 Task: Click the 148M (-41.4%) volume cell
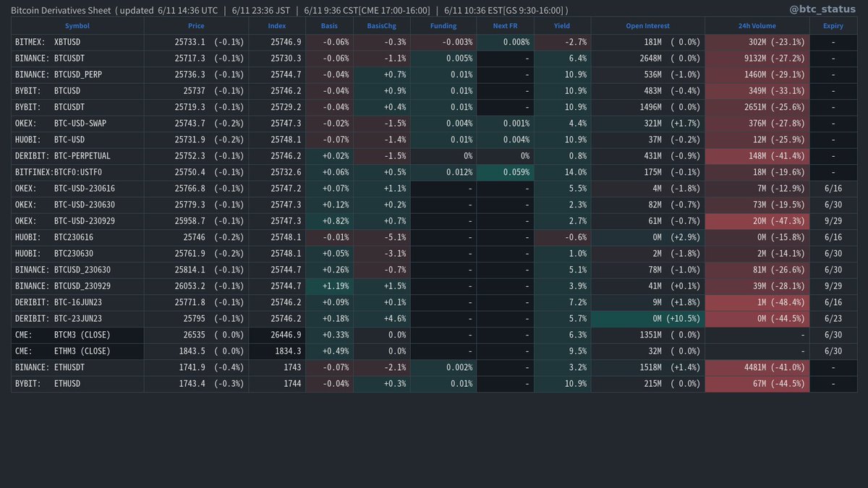tap(757, 156)
